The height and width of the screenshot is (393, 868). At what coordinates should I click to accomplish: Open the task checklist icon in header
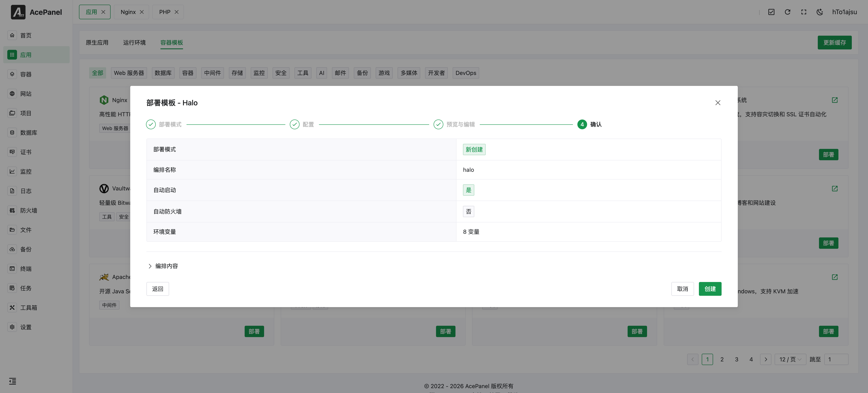(x=771, y=12)
